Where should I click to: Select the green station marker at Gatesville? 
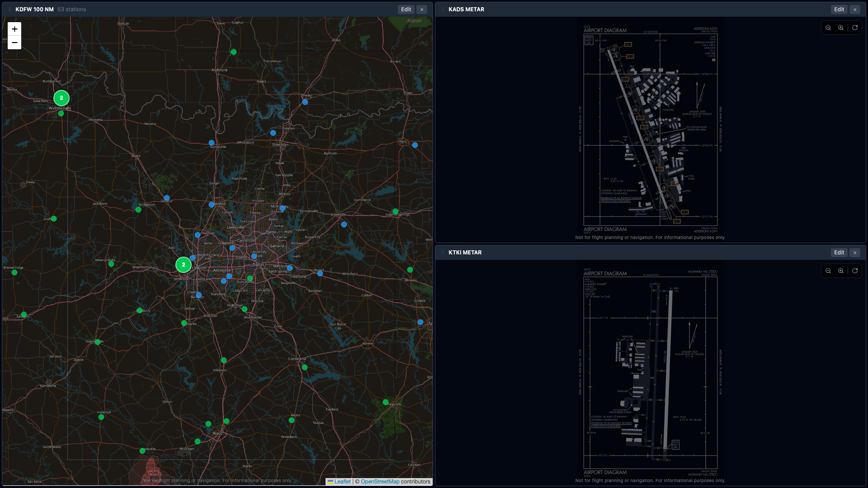point(142,451)
